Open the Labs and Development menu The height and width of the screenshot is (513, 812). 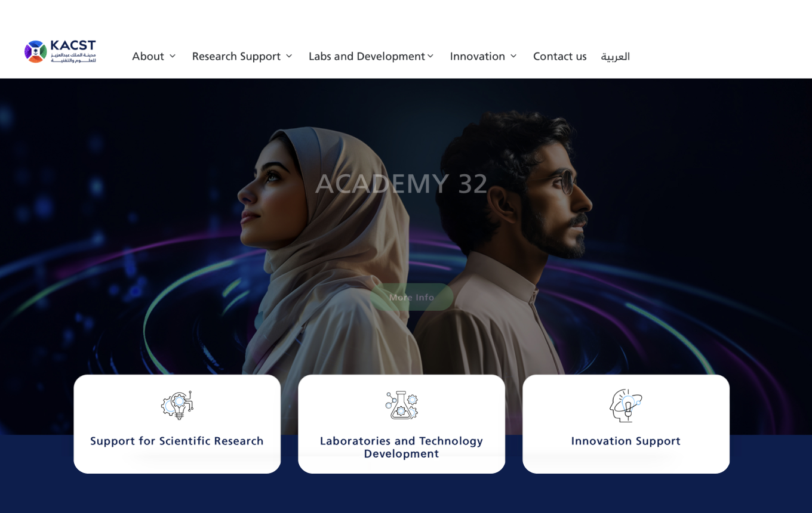click(367, 56)
